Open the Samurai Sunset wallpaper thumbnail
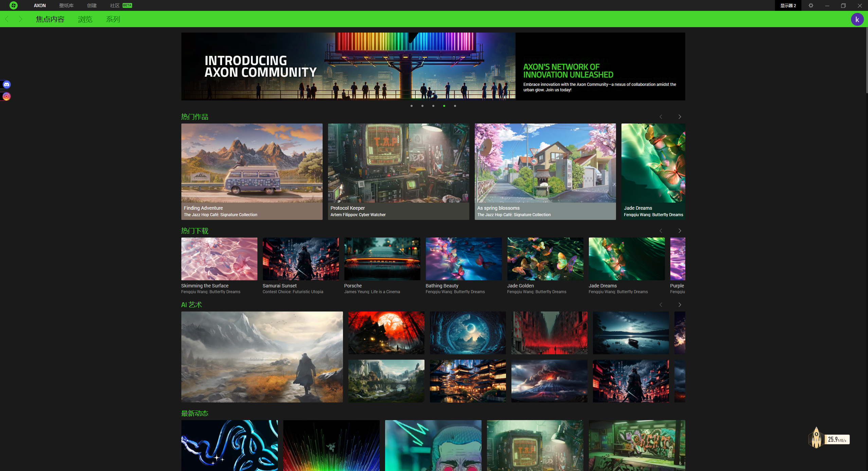 [x=301, y=259]
